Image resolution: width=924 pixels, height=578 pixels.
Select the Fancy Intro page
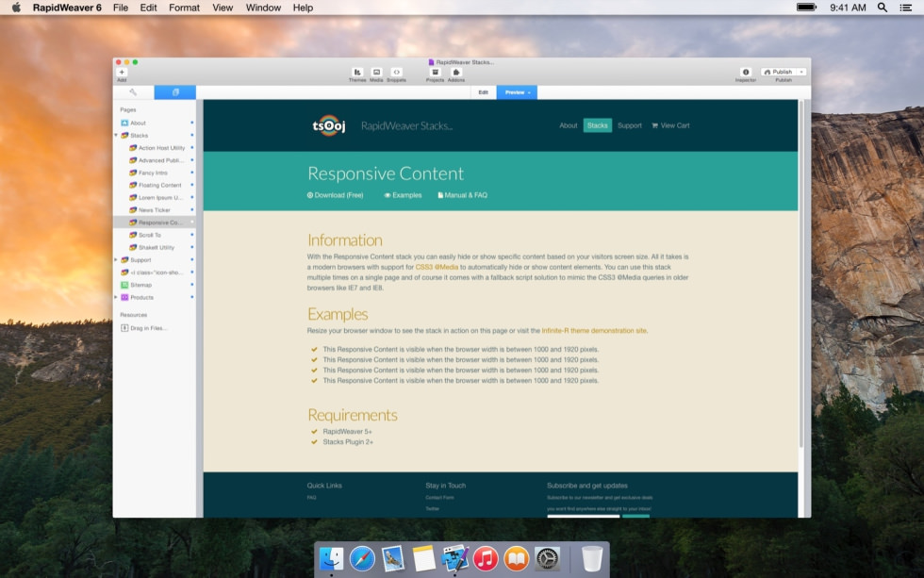[153, 173]
